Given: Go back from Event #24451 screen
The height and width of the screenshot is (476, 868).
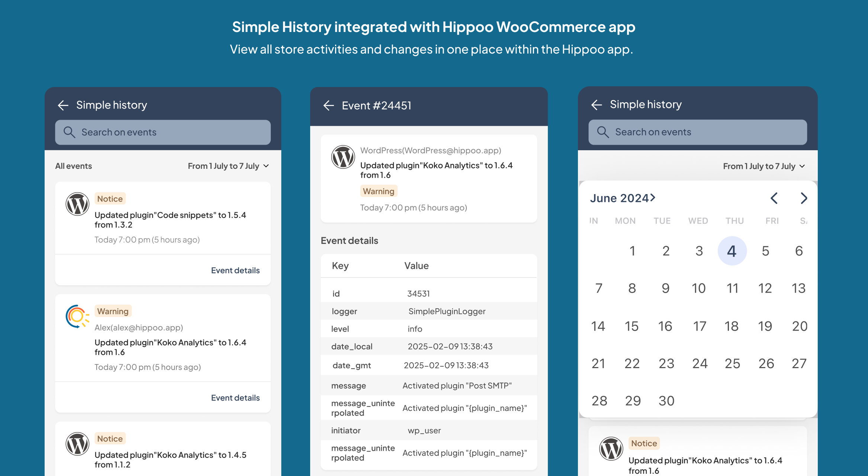Looking at the screenshot, I should point(329,106).
